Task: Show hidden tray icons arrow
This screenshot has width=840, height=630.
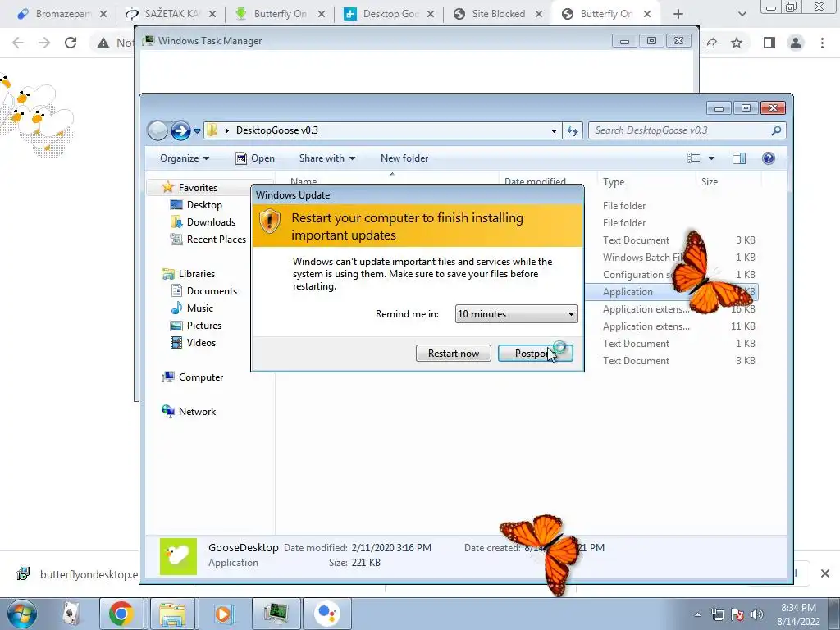Action: coord(697,614)
